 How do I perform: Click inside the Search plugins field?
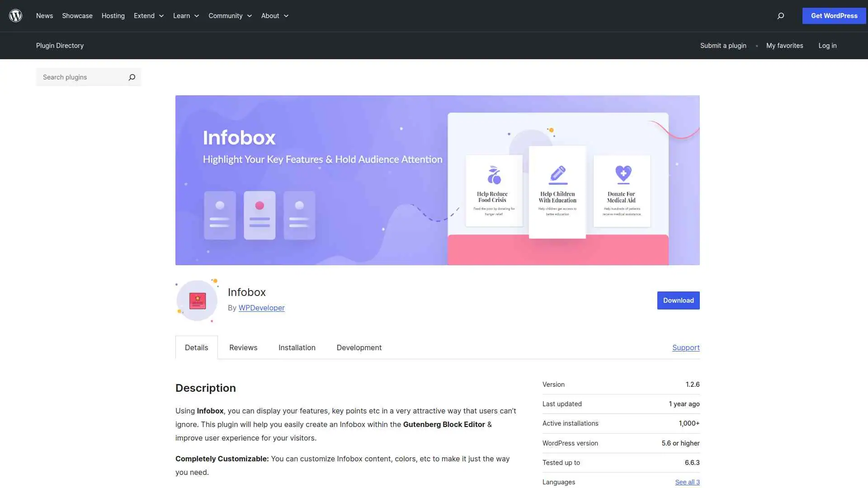coord(77,77)
